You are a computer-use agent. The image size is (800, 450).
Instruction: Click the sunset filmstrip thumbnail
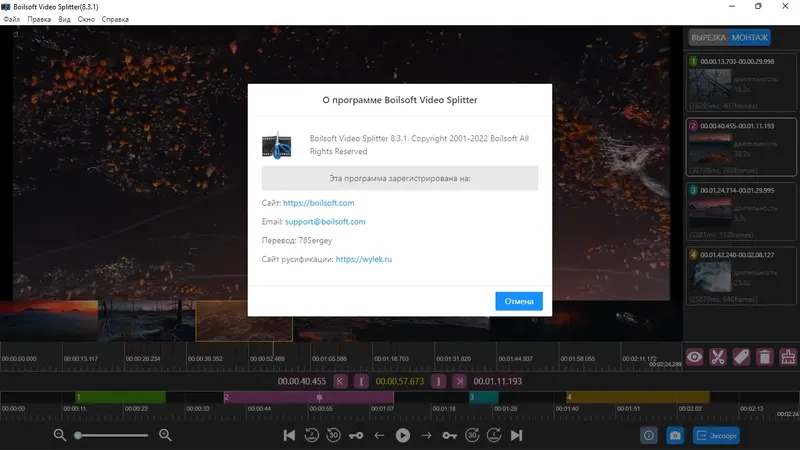[x=49, y=320]
